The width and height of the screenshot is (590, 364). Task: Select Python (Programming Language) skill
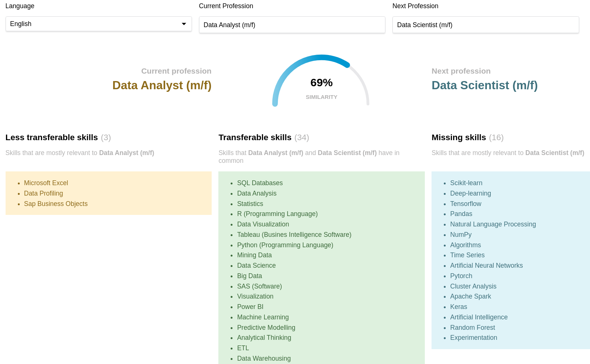285,245
